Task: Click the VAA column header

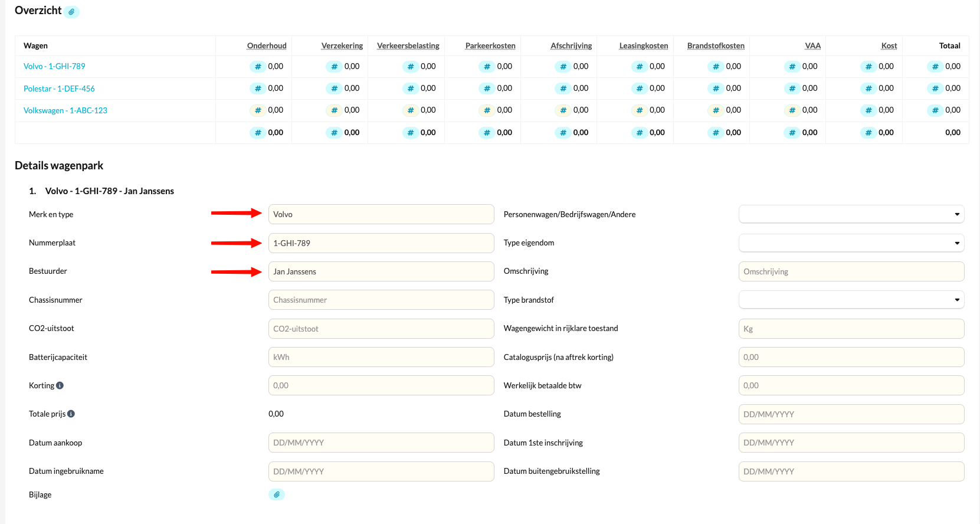Action: [x=813, y=45]
